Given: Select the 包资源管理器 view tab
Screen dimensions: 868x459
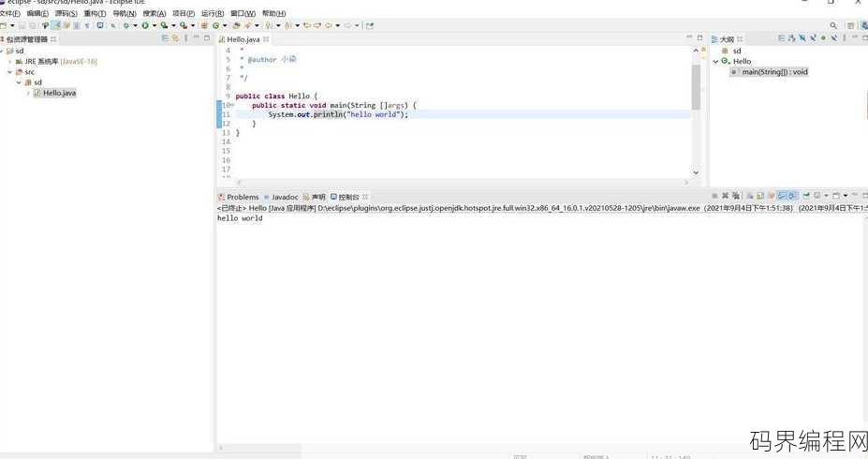Looking at the screenshot, I should tap(26, 39).
